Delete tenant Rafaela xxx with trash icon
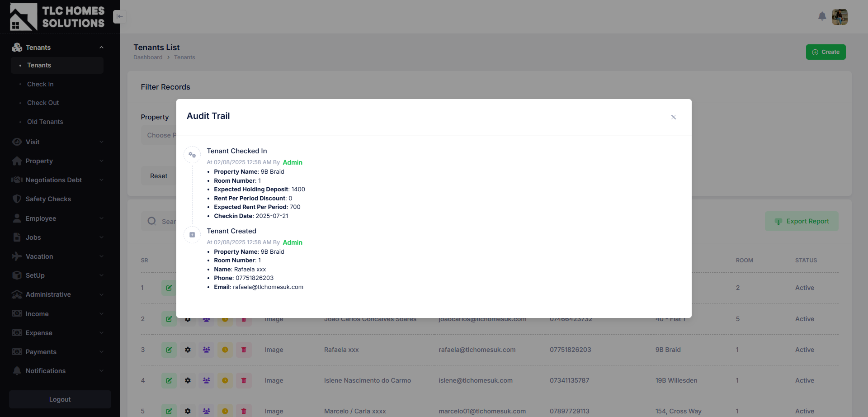Screen dimensions: 868x417 point(244,350)
